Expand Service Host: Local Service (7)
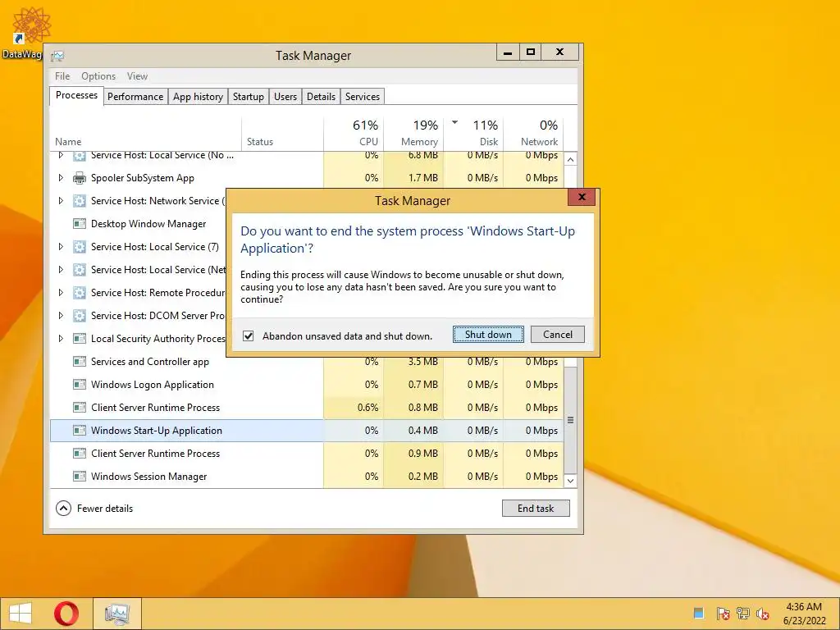The image size is (840, 630). 61,247
